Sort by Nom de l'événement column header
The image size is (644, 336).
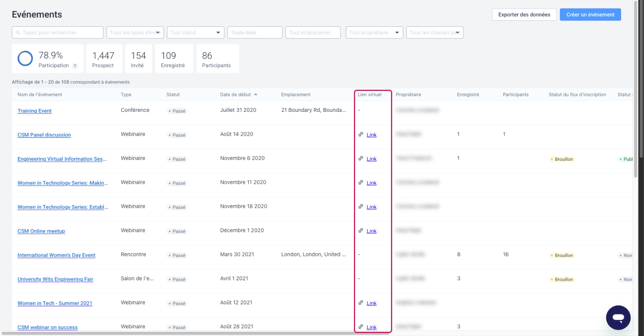pos(40,94)
